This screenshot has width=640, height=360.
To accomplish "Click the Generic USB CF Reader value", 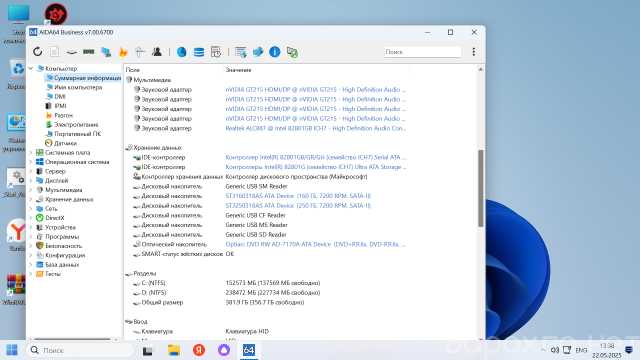I will (256, 215).
